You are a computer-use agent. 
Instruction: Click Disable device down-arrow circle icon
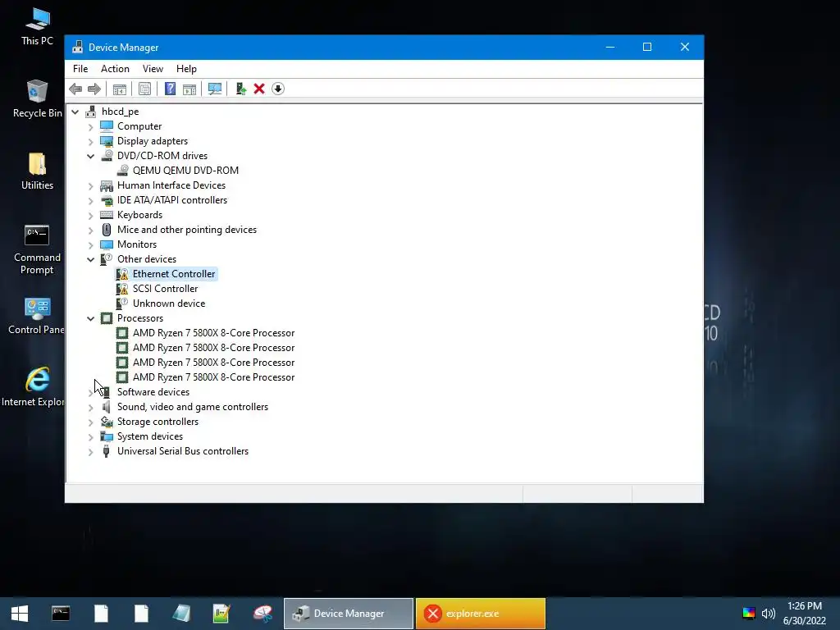click(x=278, y=89)
